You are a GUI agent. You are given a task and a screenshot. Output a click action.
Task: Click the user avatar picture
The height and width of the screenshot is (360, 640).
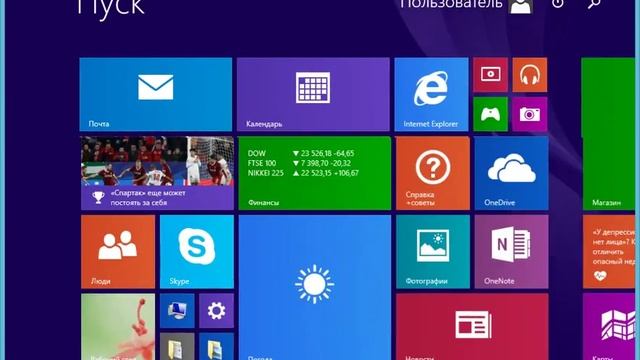pyautogui.click(x=521, y=6)
